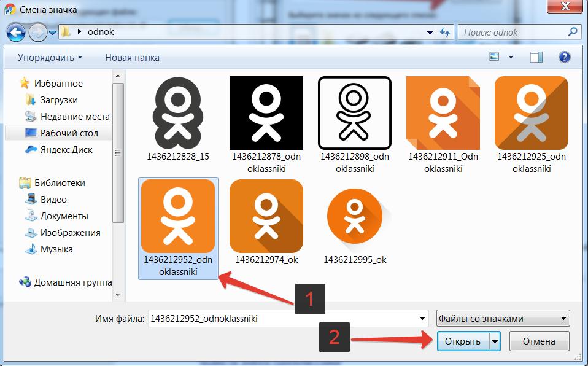Open the Изображения library

tap(71, 232)
